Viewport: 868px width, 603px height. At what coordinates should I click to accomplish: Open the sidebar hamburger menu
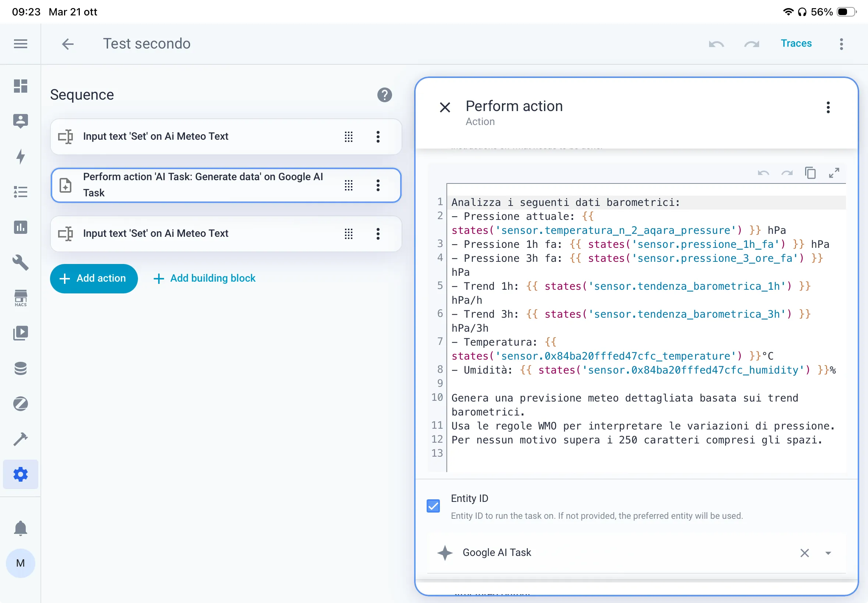pos(20,44)
